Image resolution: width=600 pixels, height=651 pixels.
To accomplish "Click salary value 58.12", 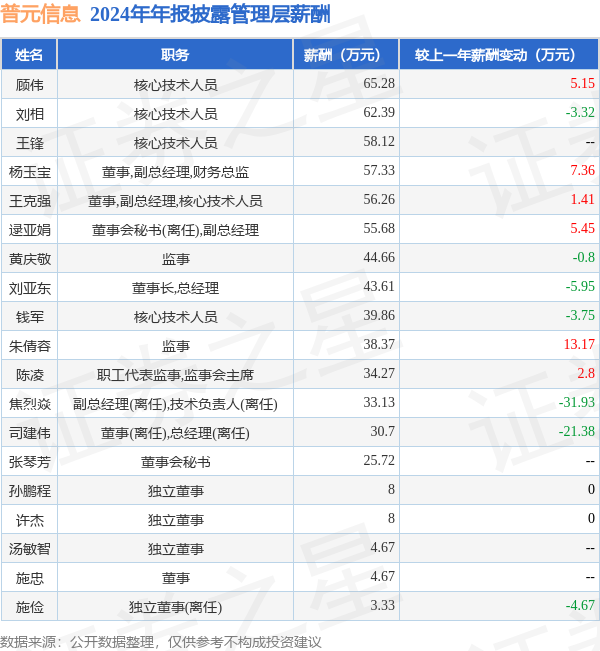I will point(379,141).
